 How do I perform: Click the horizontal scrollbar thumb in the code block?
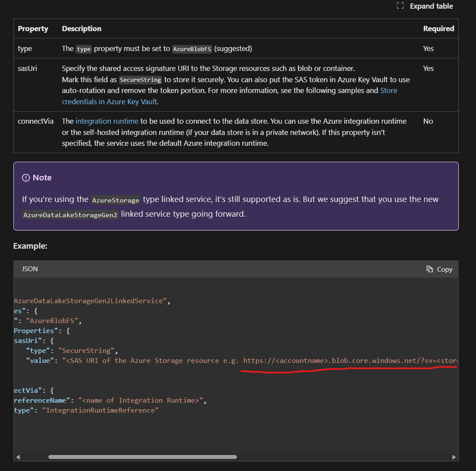142,457
